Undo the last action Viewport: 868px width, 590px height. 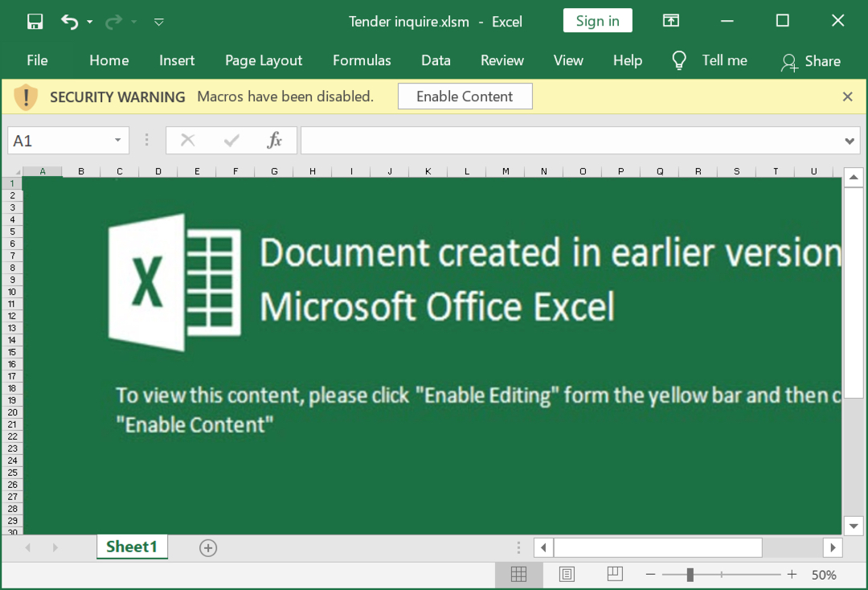70,22
